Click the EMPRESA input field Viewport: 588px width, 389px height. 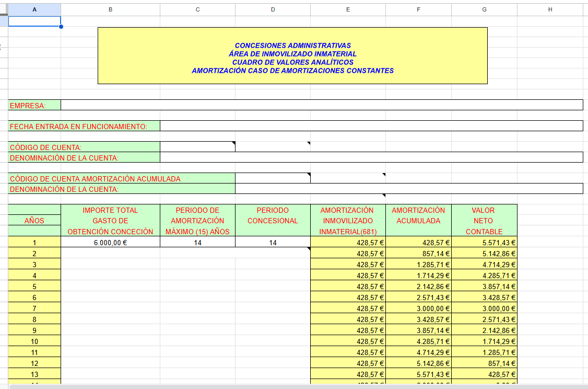[x=321, y=105]
